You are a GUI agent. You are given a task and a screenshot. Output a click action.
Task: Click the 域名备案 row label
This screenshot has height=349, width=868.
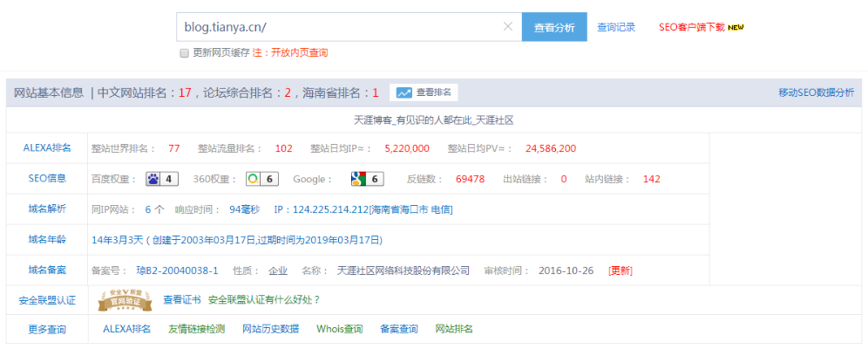[47, 270]
